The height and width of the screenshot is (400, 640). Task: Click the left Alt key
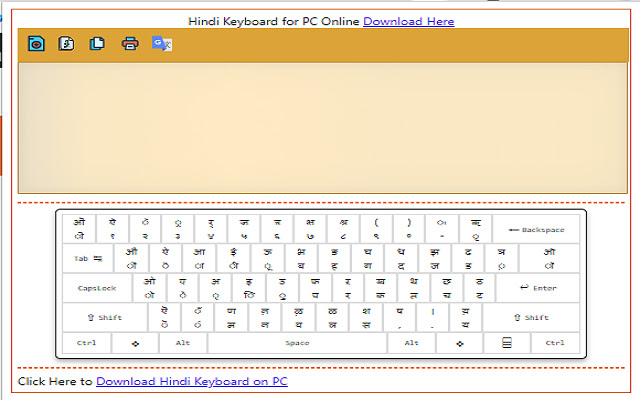point(183,343)
